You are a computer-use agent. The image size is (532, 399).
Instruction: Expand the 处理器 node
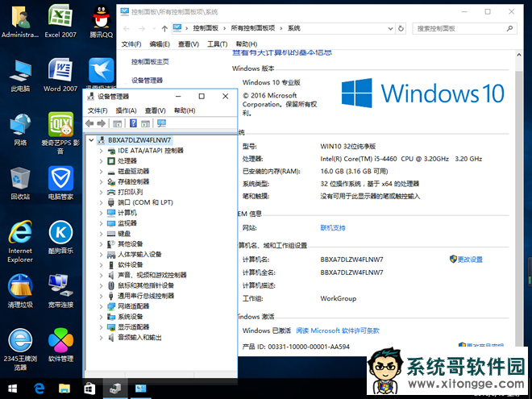101,161
